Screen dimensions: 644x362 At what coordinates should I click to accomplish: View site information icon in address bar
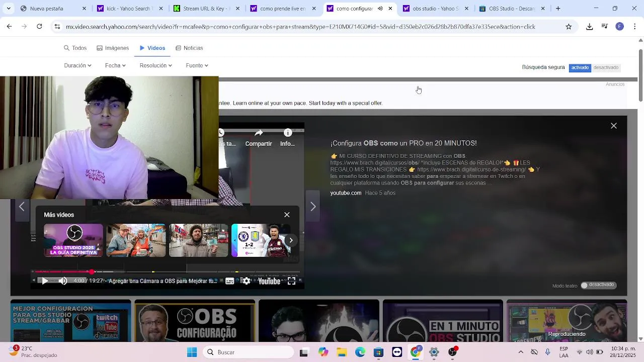click(57, 27)
